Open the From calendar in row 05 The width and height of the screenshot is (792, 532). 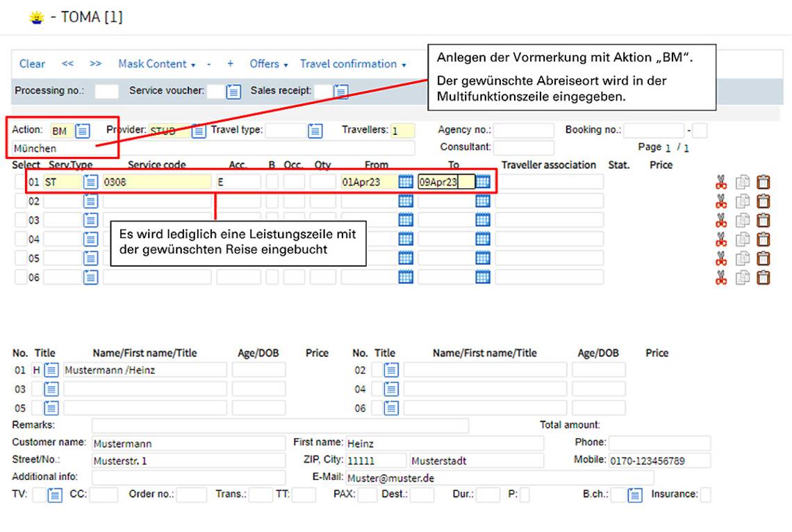coord(406,258)
